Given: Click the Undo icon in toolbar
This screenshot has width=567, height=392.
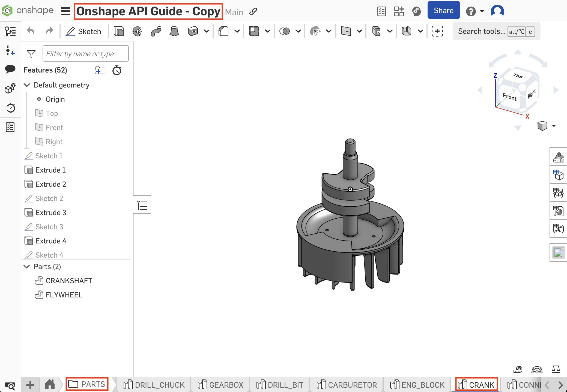Looking at the screenshot, I should point(33,31).
